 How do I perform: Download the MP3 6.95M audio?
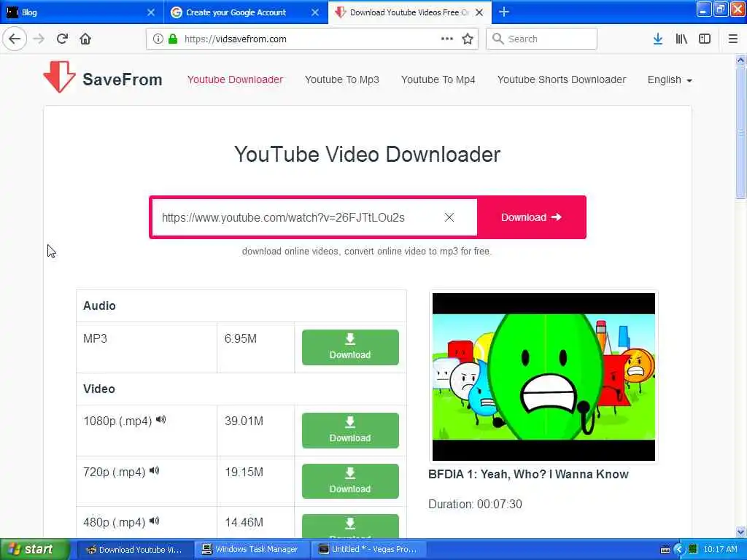[x=350, y=347]
